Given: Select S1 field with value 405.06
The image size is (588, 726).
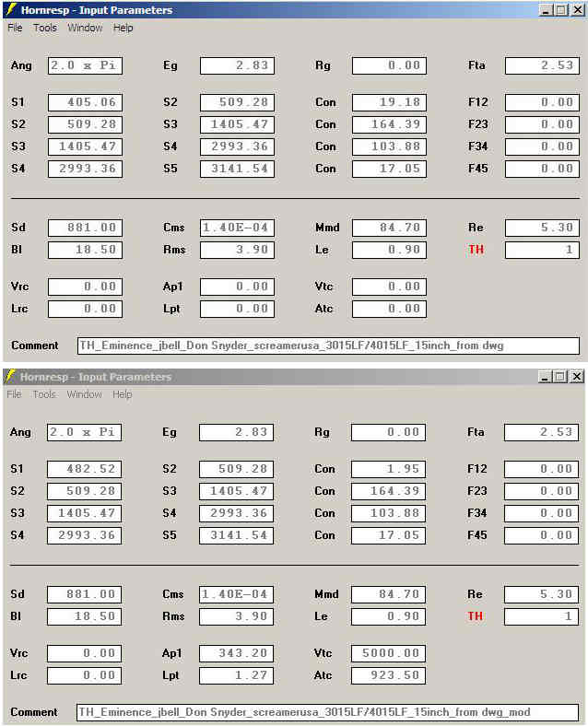Looking at the screenshot, I should click(85, 102).
